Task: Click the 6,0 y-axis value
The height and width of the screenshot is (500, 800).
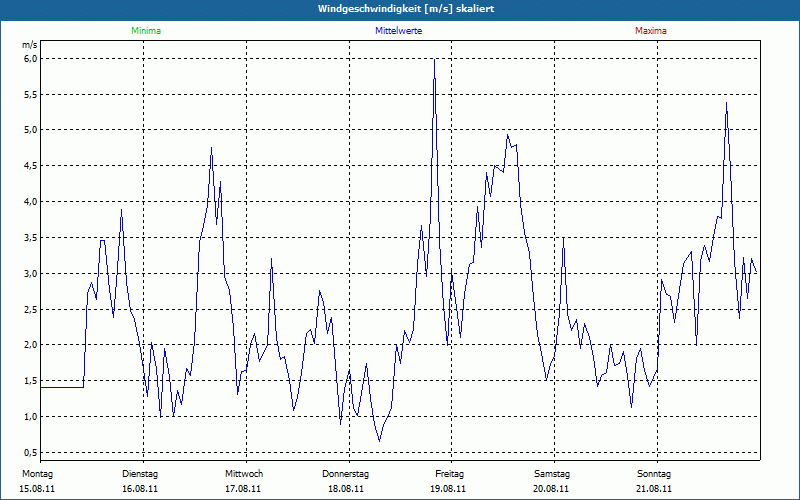Action: [31, 59]
